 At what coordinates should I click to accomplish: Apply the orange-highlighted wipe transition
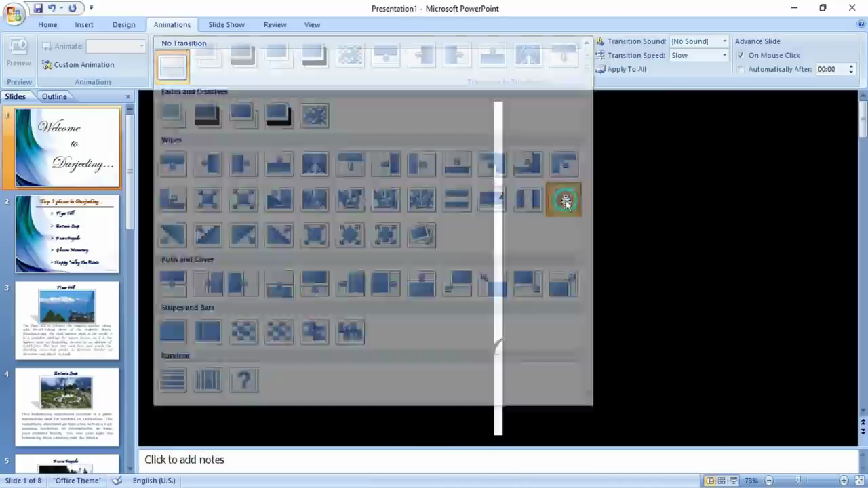pos(564,200)
